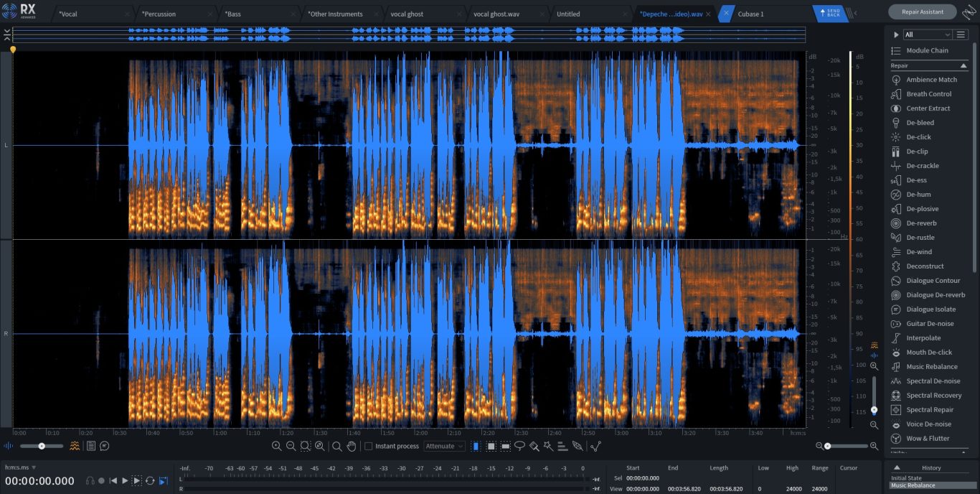
Task: Launch the Music Rebalance module
Action: point(931,367)
